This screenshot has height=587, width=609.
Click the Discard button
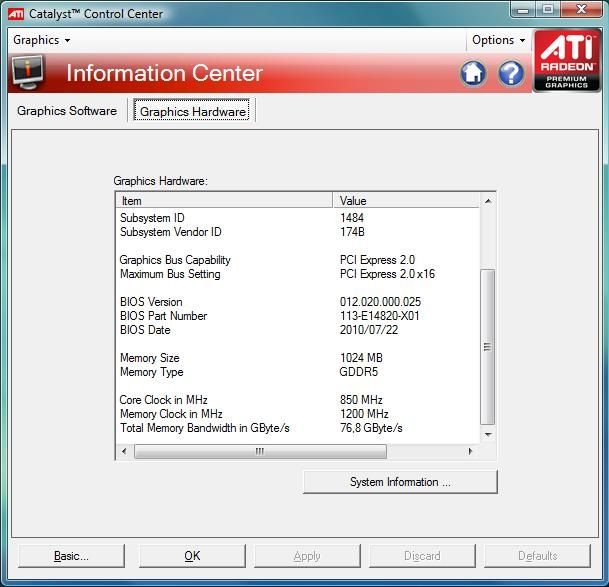coord(422,556)
